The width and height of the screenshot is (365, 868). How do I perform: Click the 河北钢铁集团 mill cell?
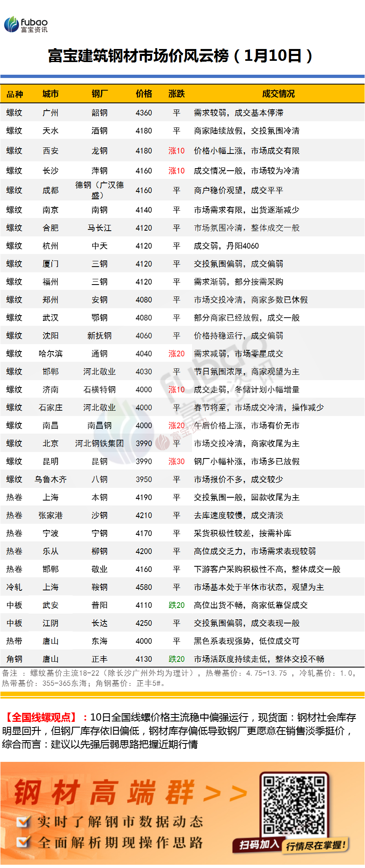coord(100,443)
